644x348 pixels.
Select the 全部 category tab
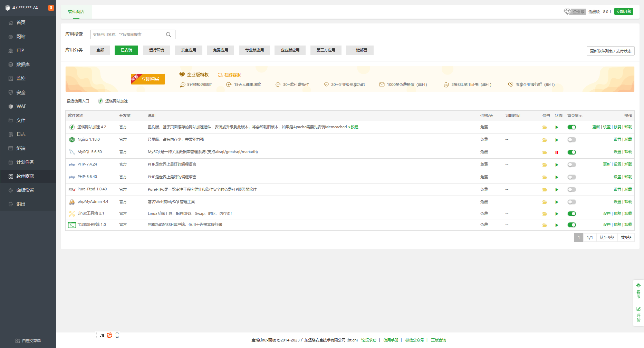point(100,50)
